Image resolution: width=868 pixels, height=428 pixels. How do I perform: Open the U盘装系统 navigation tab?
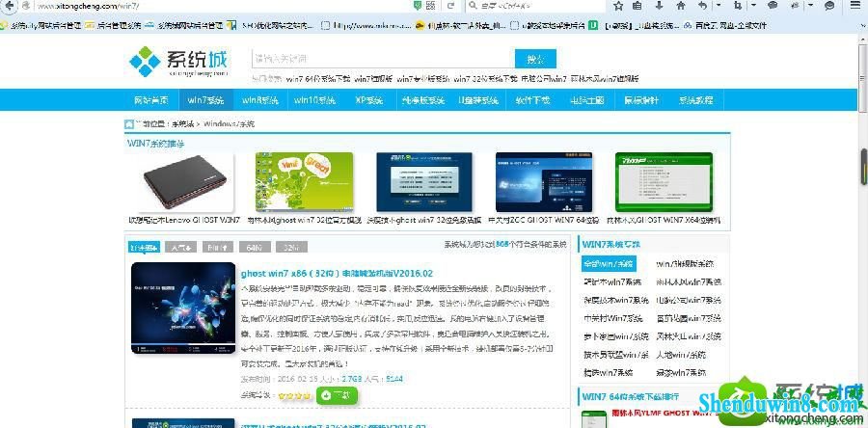(478, 100)
